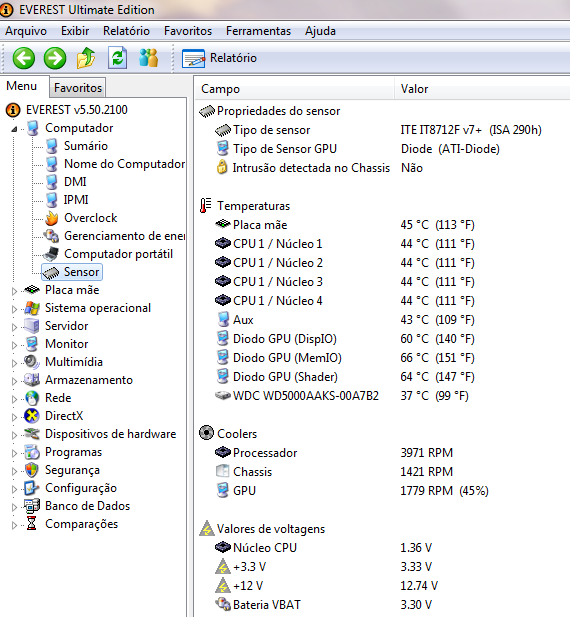Image resolution: width=570 pixels, height=617 pixels.
Task: Open the Relatório report wizard button
Action: click(219, 58)
